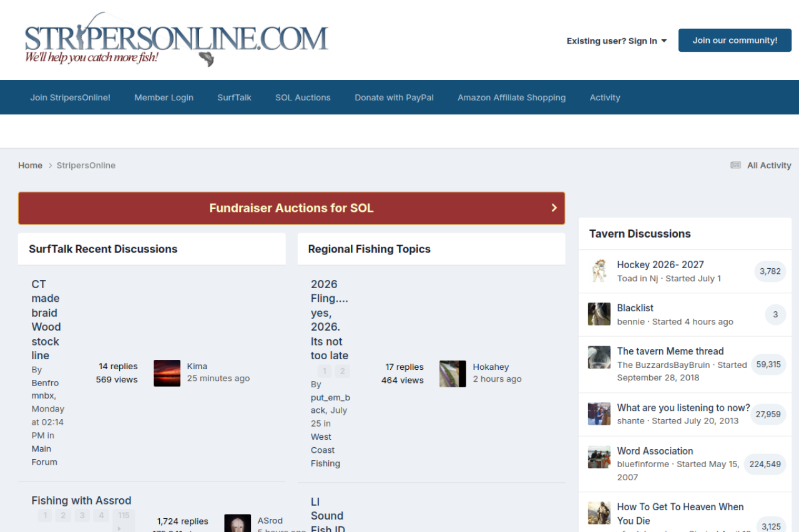799x532 pixels.
Task: Click Kima username link
Action: [197, 366]
